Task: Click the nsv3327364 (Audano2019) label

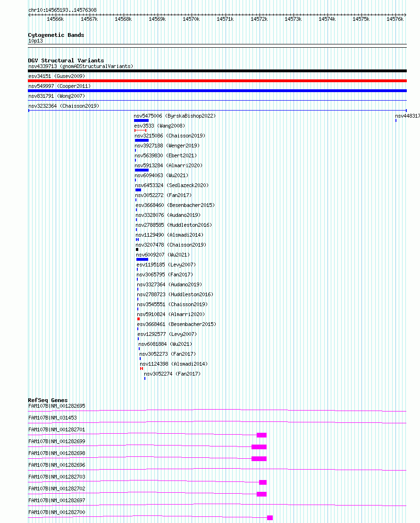Action: click(169, 284)
